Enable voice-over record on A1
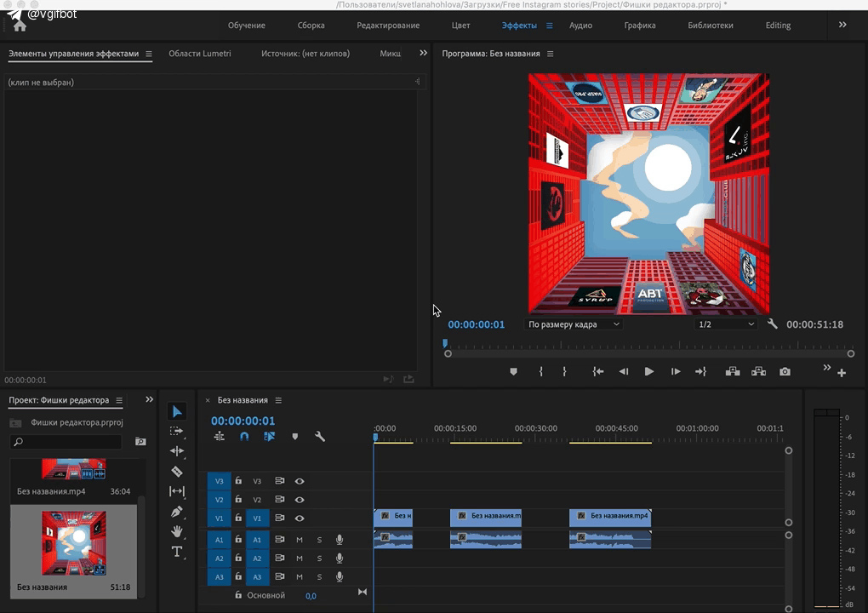 pos(340,539)
